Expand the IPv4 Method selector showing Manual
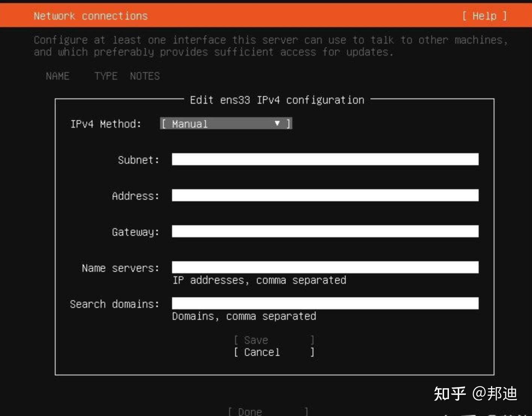 click(225, 124)
